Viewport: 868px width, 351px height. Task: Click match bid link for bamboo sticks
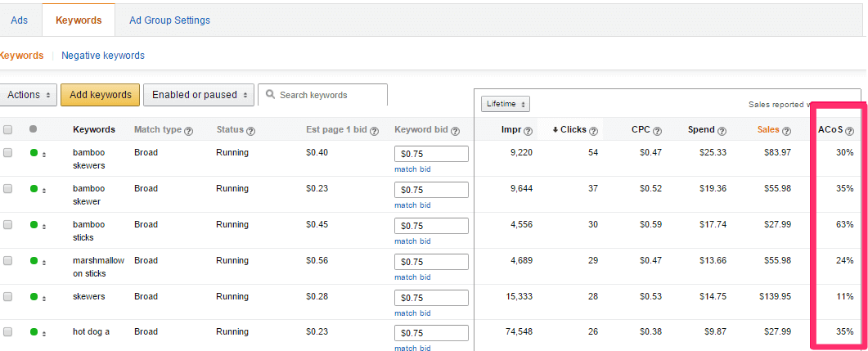point(412,241)
